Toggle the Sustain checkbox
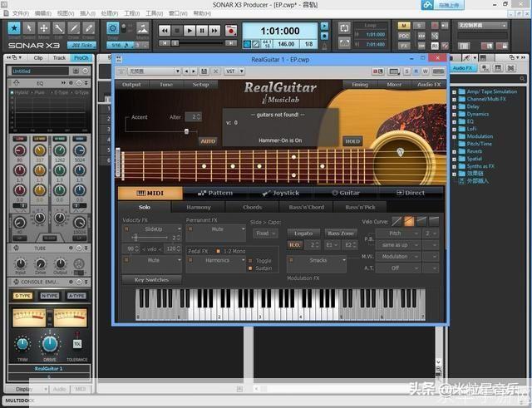Image resolution: width=532 pixels, height=408 pixels. (250, 268)
